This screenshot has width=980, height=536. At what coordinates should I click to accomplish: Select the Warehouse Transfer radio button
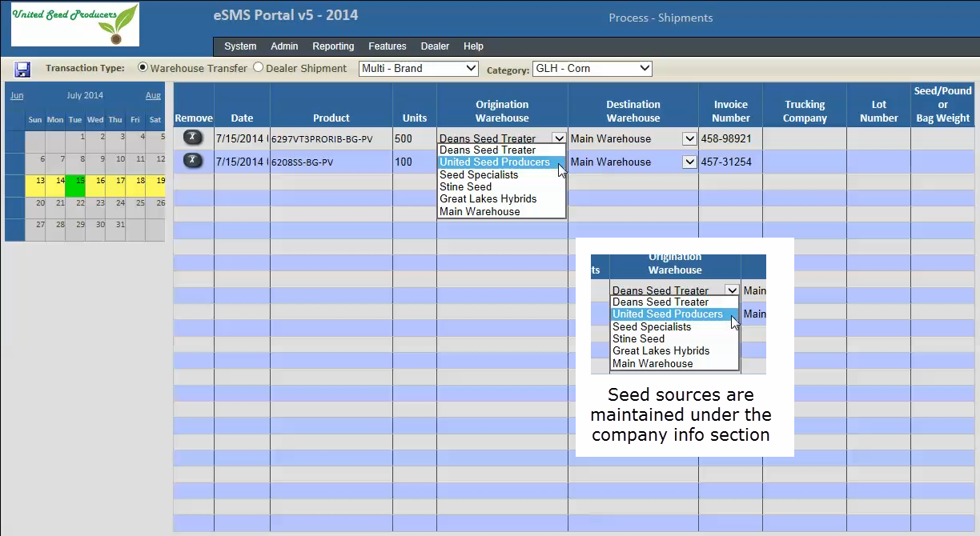tap(143, 68)
